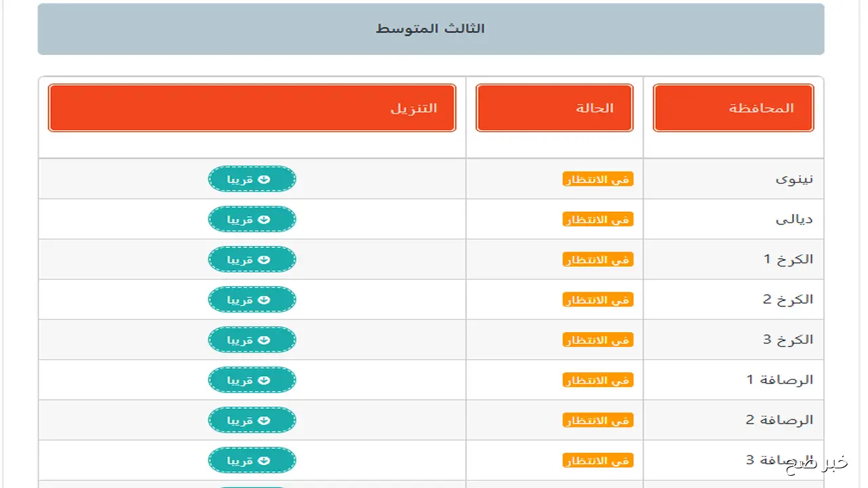
Task: Click the download icon on the نينوى row
Action: coord(264,178)
